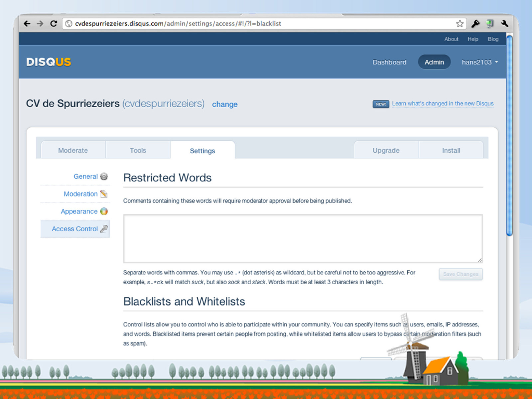
Task: Go back using the browser back arrow
Action: (x=27, y=24)
